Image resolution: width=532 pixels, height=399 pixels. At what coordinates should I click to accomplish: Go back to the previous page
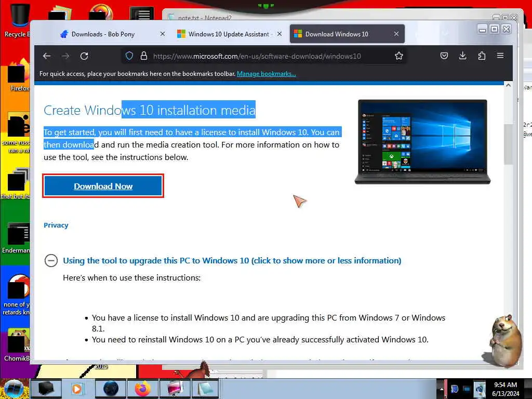pyautogui.click(x=47, y=56)
